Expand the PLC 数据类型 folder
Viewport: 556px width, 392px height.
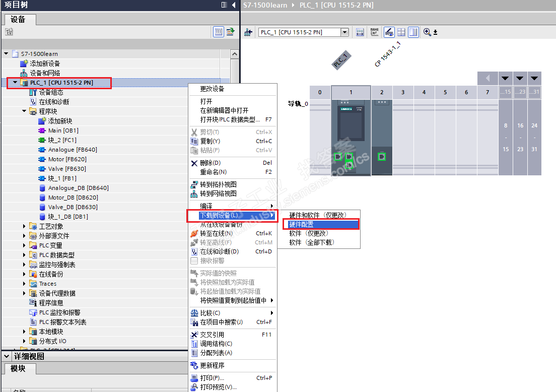pyautogui.click(x=24, y=255)
